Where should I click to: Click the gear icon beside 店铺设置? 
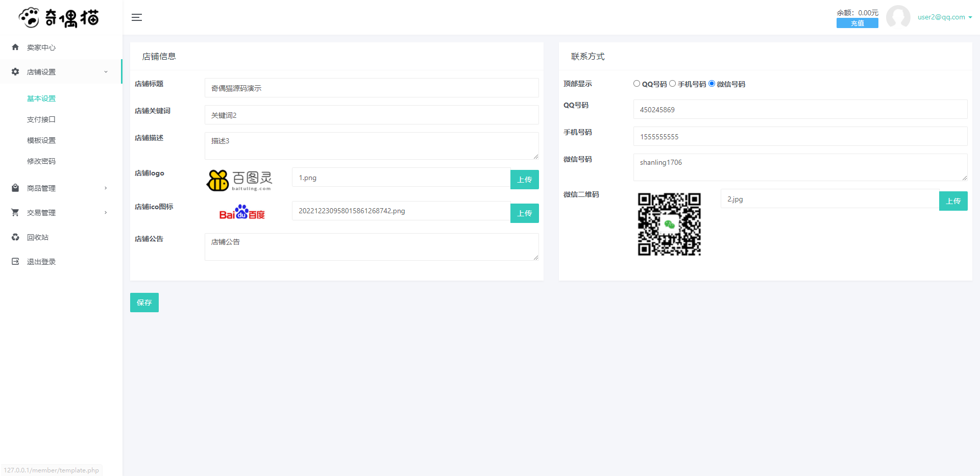15,71
